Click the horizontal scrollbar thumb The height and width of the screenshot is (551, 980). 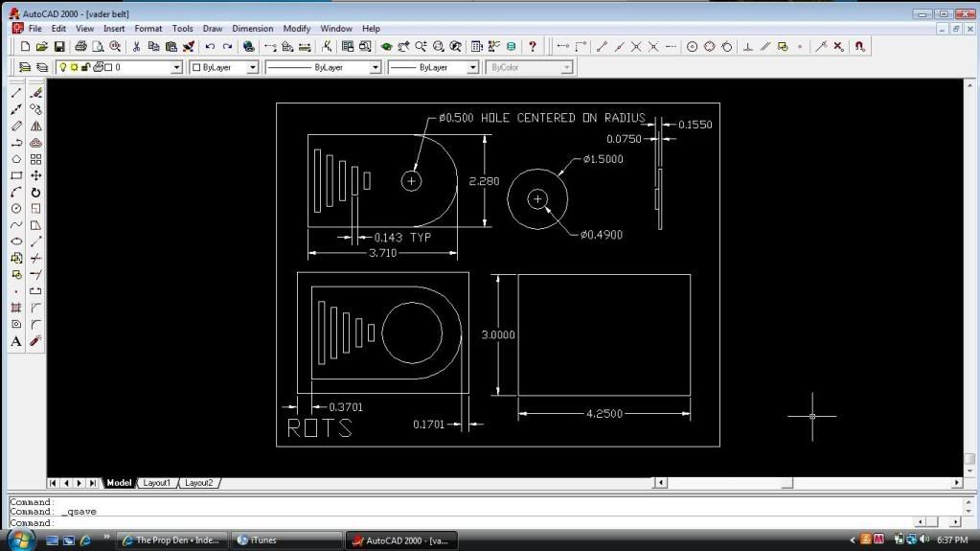(x=786, y=483)
